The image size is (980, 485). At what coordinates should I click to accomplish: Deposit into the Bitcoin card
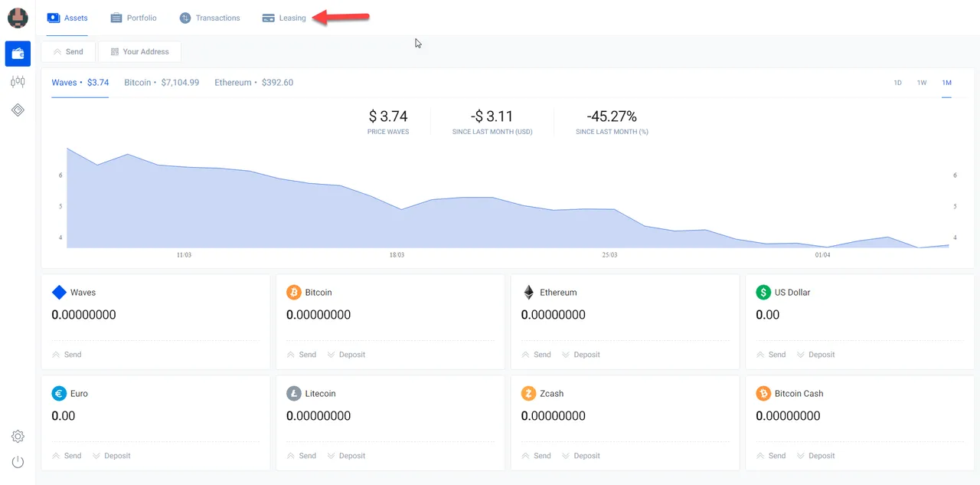point(346,355)
